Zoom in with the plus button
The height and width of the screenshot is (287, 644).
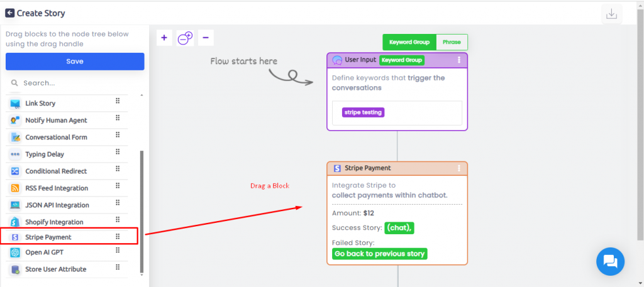click(164, 38)
